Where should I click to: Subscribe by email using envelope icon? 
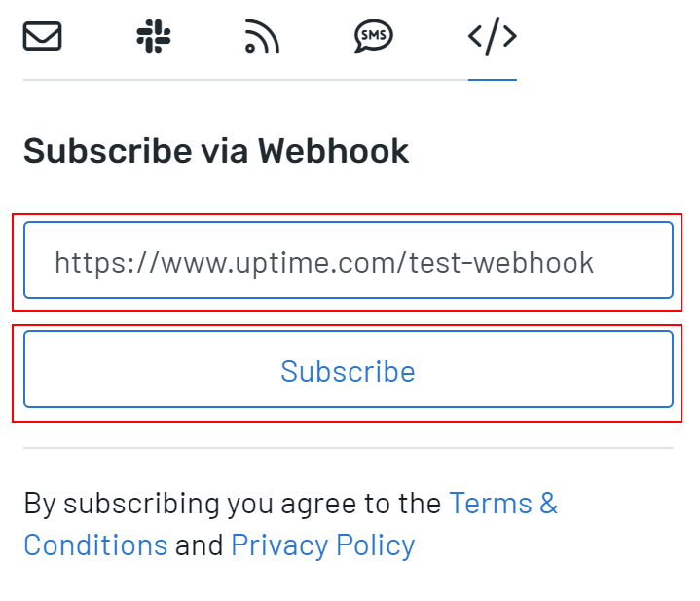coord(42,37)
